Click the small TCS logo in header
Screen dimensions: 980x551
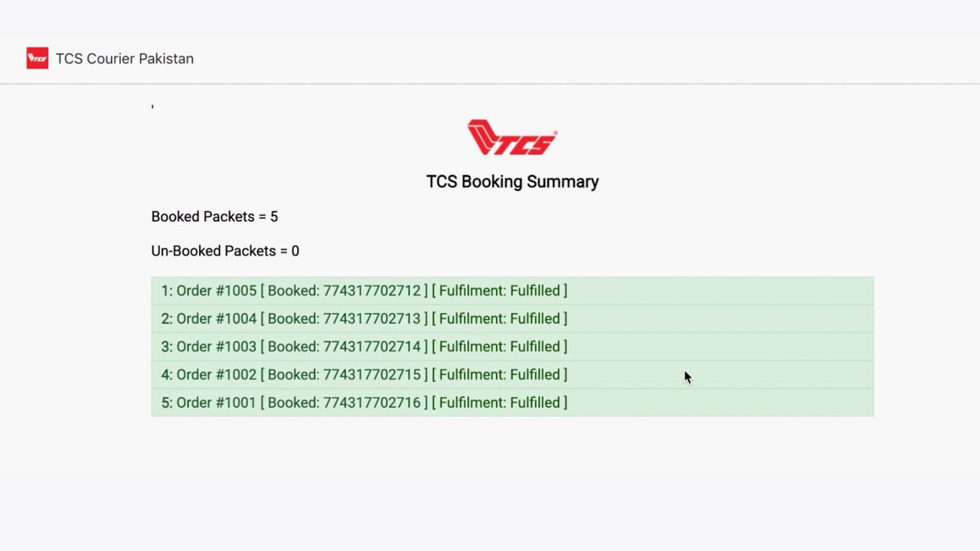click(x=38, y=58)
